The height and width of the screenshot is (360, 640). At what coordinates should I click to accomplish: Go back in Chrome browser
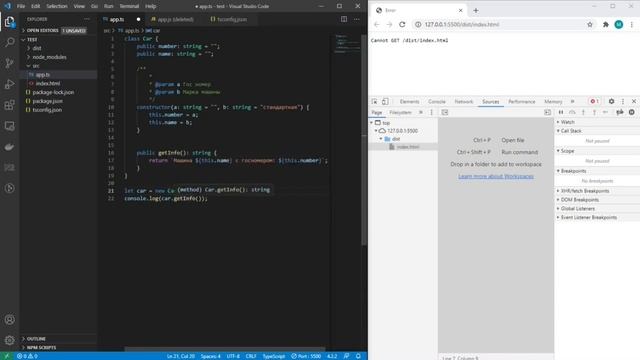pyautogui.click(x=376, y=24)
